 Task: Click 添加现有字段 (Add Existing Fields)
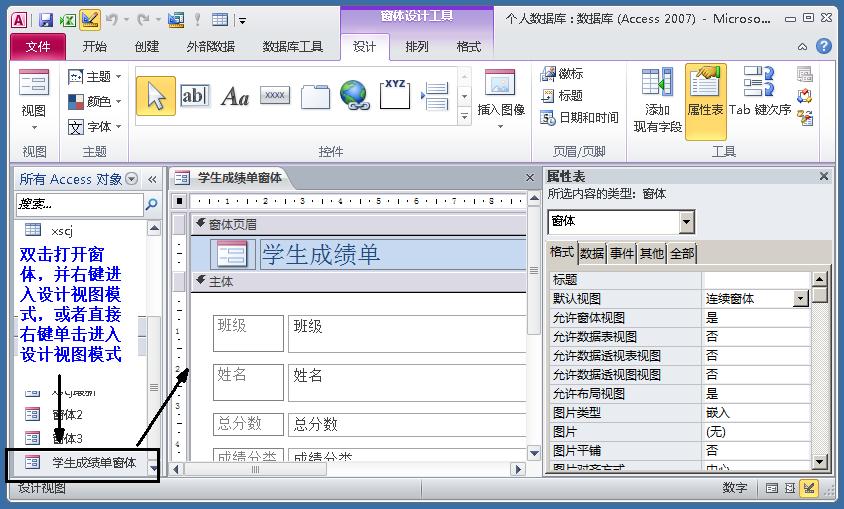pyautogui.click(x=657, y=100)
